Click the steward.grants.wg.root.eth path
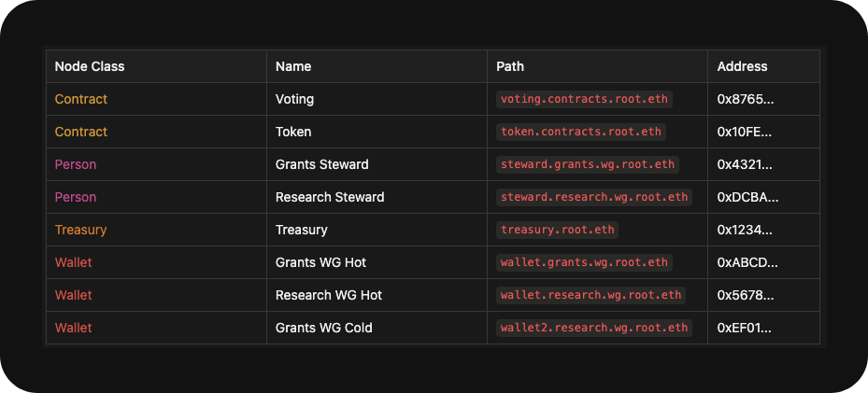This screenshot has width=868, height=393. pos(588,164)
